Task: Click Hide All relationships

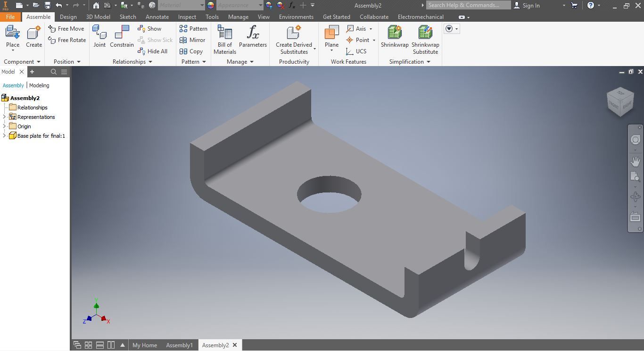Action: click(x=152, y=51)
